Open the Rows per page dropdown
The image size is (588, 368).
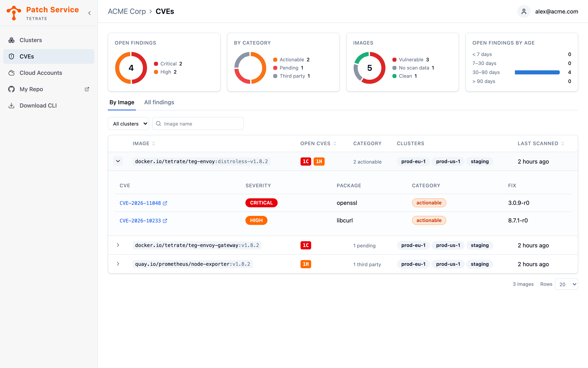pos(566,284)
